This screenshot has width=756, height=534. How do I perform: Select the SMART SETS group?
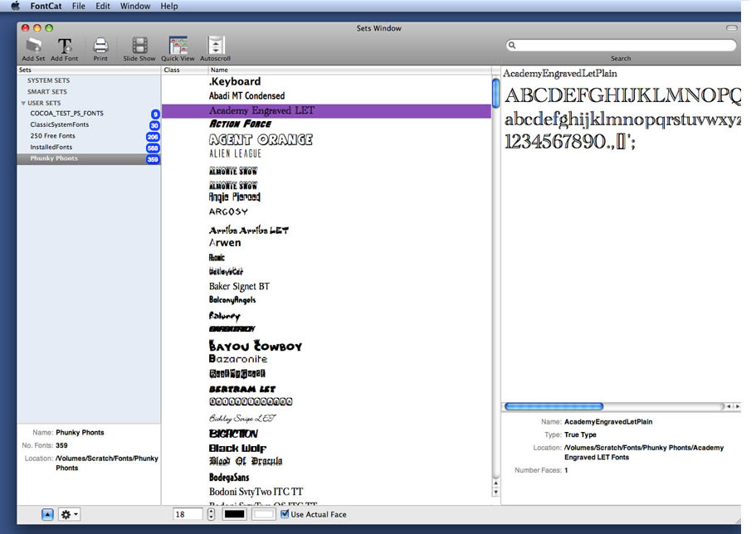[47, 91]
